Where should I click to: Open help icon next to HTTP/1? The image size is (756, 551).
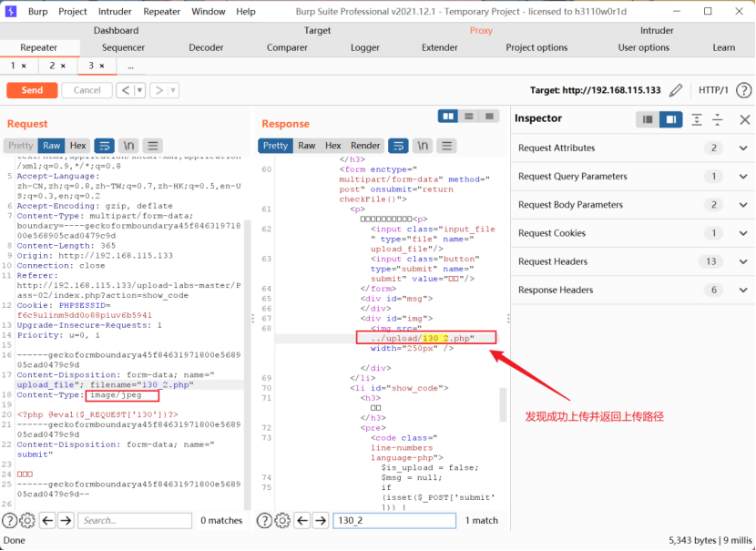(743, 90)
